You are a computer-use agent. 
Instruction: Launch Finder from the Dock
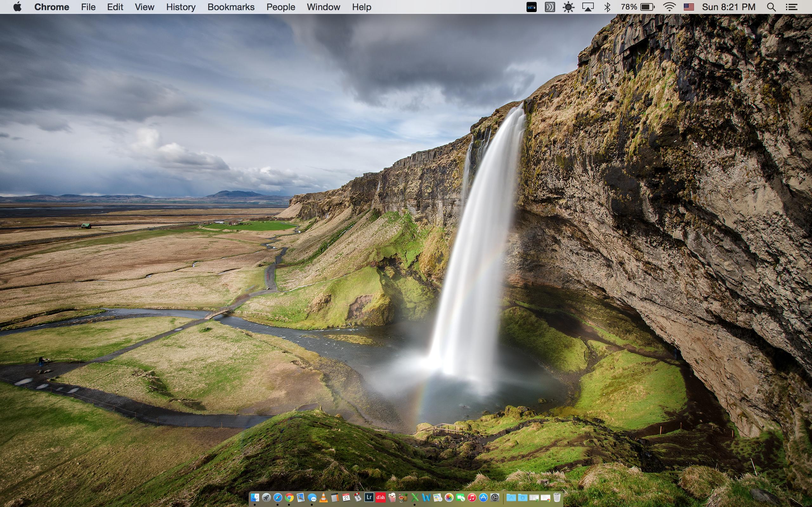pos(255,497)
